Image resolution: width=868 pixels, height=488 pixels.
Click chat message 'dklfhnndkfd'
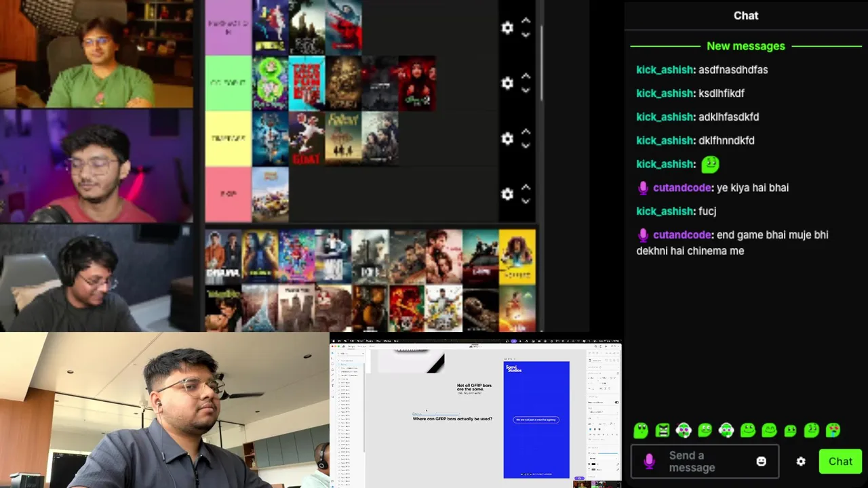(x=726, y=141)
